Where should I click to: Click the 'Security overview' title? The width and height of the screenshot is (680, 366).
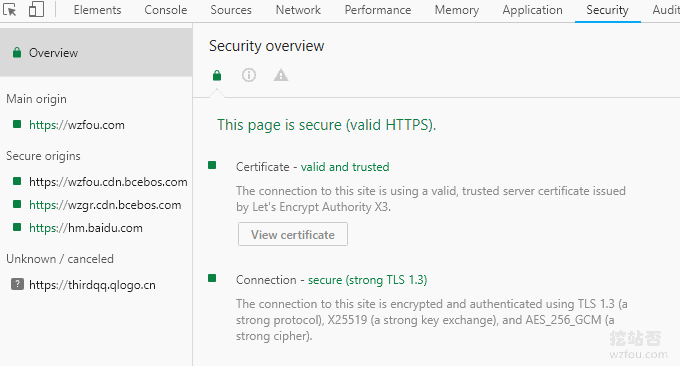[266, 46]
